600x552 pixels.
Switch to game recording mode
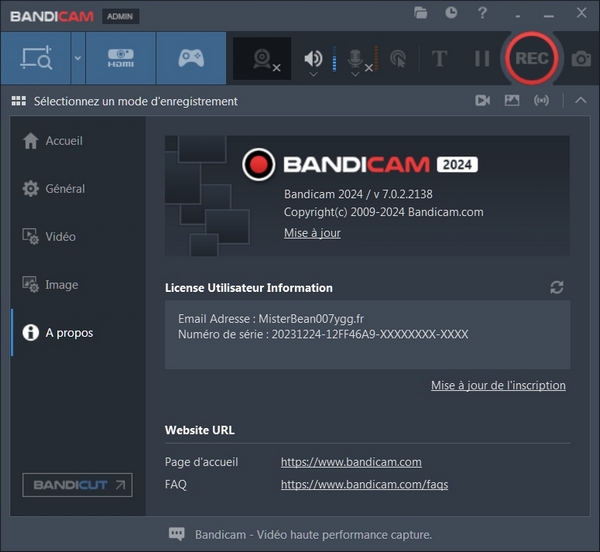191,58
